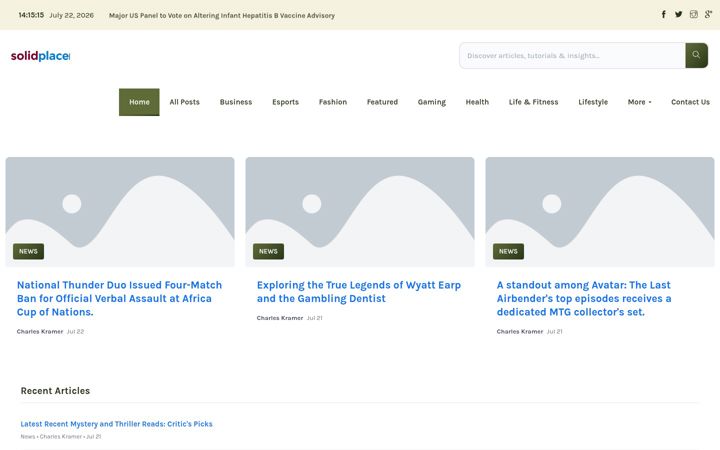Click the News • Charles Kramer • Jul 21 byline

pyautogui.click(x=61, y=437)
